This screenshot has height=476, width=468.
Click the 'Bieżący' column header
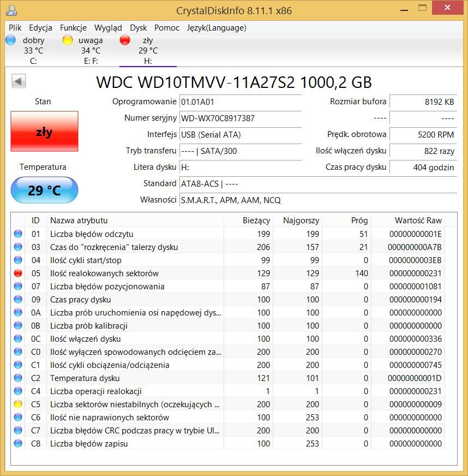248,221
